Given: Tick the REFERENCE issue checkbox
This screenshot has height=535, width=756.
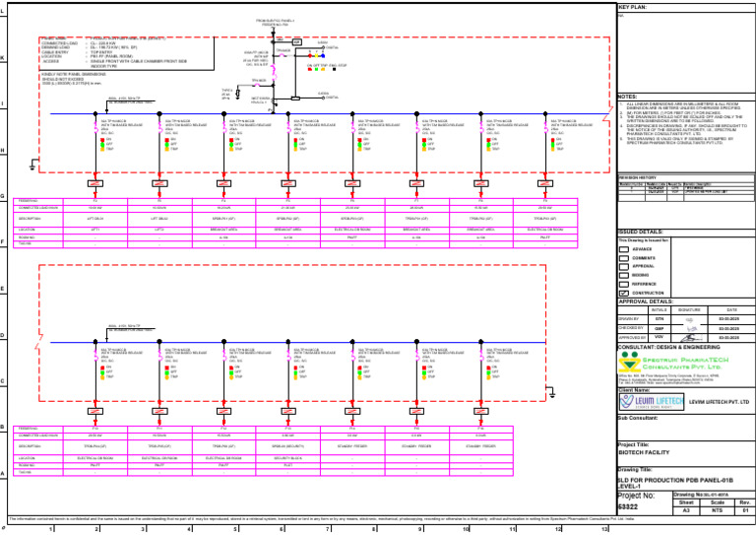Looking at the screenshot, I should (624, 284).
